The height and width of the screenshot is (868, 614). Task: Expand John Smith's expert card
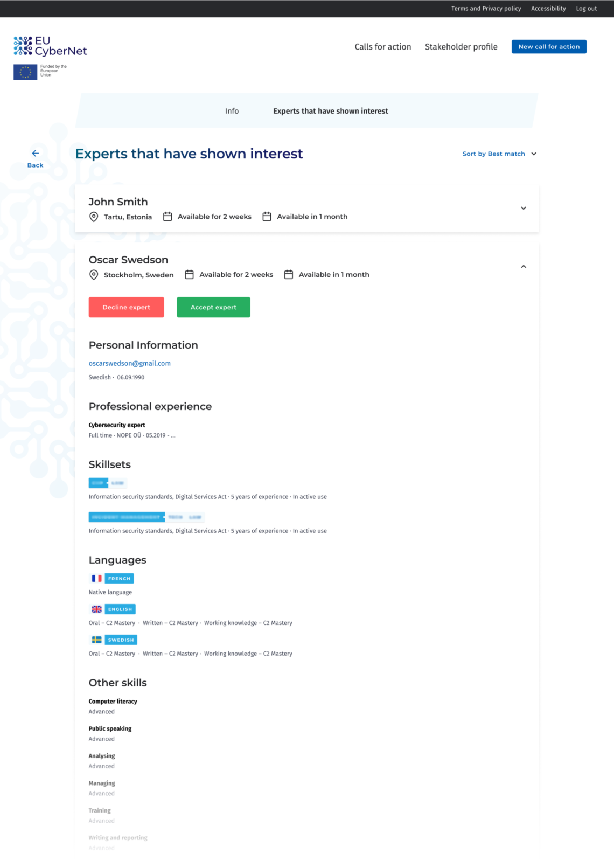click(523, 209)
